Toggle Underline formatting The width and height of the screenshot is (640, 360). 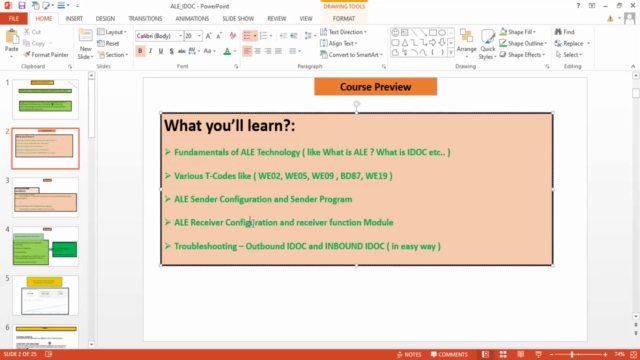click(161, 51)
